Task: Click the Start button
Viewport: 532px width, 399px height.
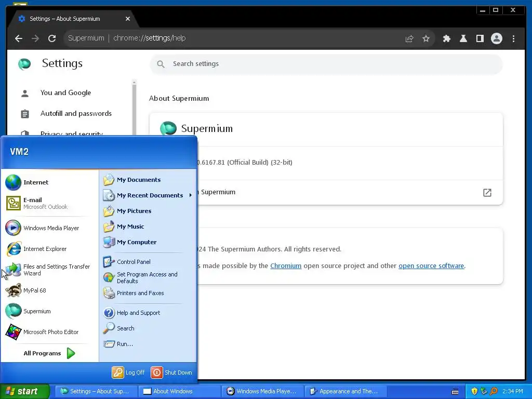Action: click(24, 392)
